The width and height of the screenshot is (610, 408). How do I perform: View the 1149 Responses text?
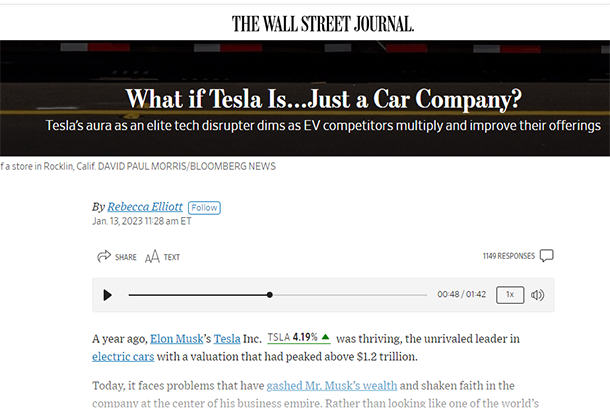[509, 256]
